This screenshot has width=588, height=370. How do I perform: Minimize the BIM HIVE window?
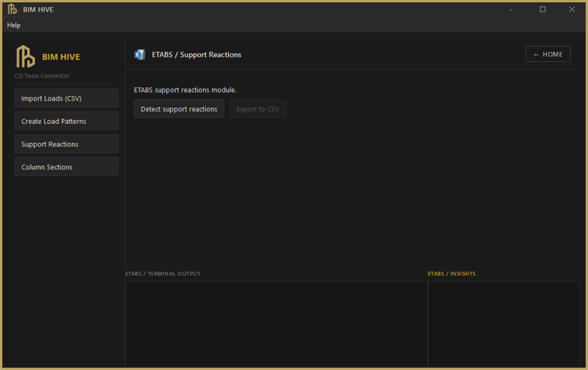point(511,9)
